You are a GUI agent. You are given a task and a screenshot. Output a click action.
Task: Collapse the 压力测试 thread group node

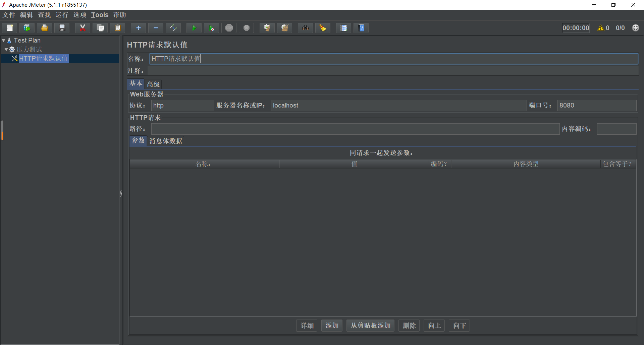6,49
